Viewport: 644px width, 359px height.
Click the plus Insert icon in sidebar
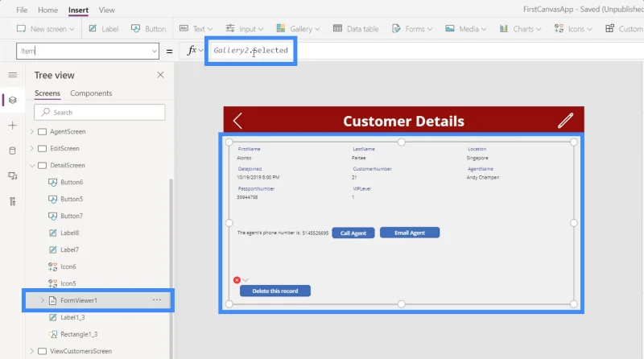click(13, 126)
